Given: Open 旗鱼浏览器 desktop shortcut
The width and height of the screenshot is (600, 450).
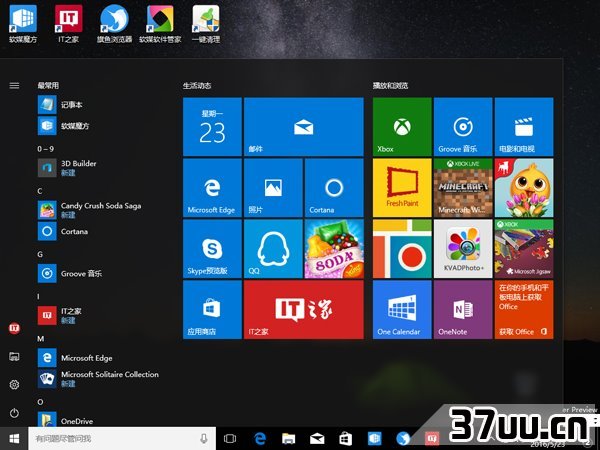Looking at the screenshot, I should click(114, 24).
